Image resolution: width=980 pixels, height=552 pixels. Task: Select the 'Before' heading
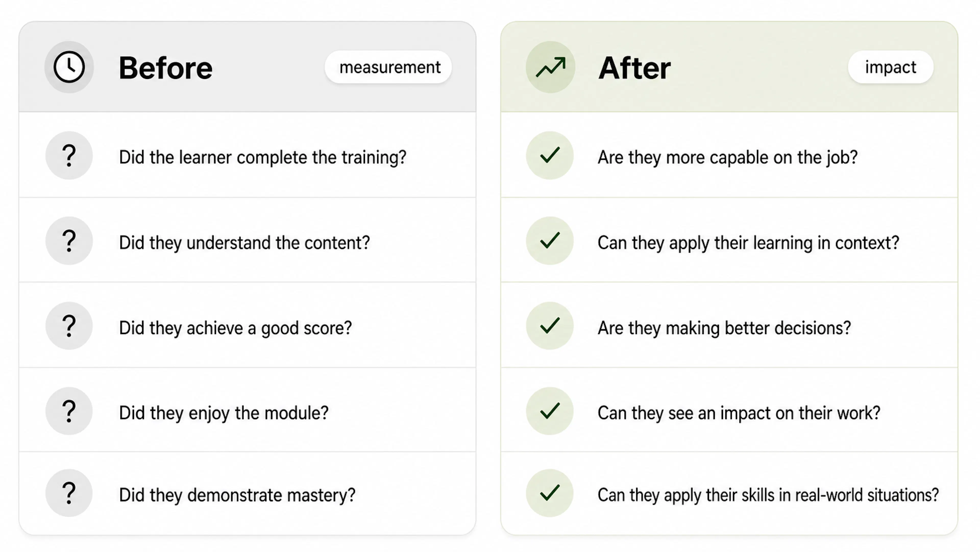(x=165, y=68)
